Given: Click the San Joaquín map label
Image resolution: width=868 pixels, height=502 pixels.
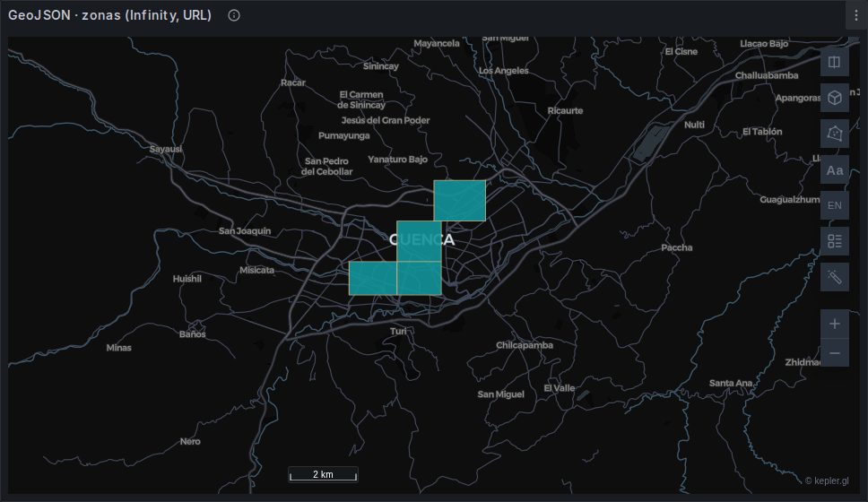Looking at the screenshot, I should click(x=245, y=230).
